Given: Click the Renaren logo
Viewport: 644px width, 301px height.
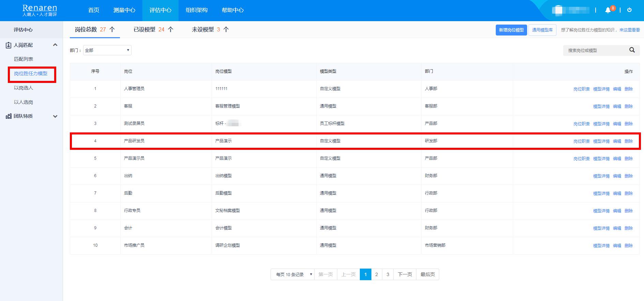Looking at the screenshot, I should [40, 10].
